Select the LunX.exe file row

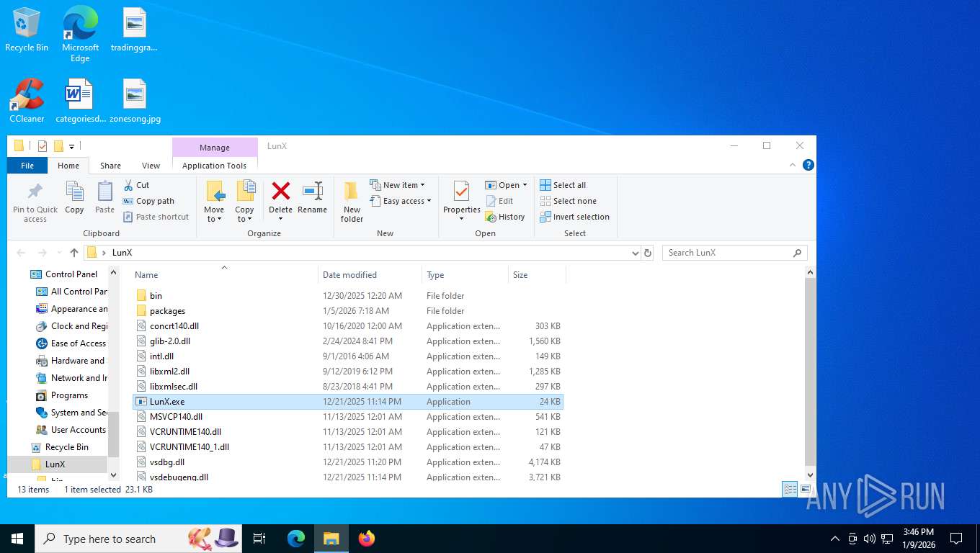tap(347, 402)
